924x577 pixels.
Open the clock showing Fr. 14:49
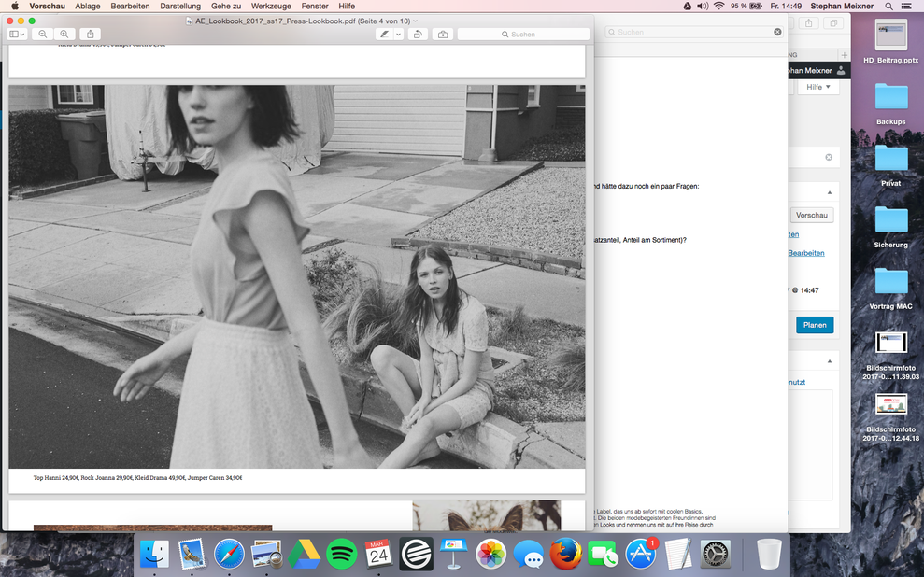point(786,6)
